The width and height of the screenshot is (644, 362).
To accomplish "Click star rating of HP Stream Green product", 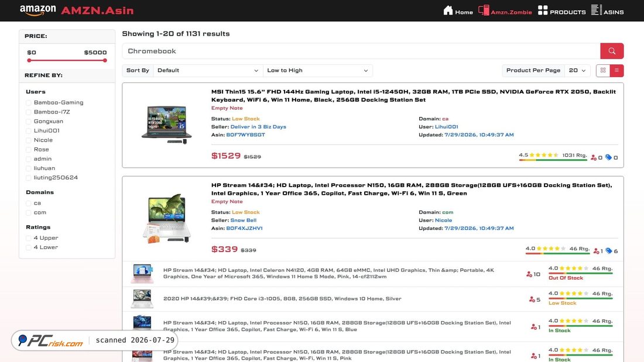I will point(551,249).
